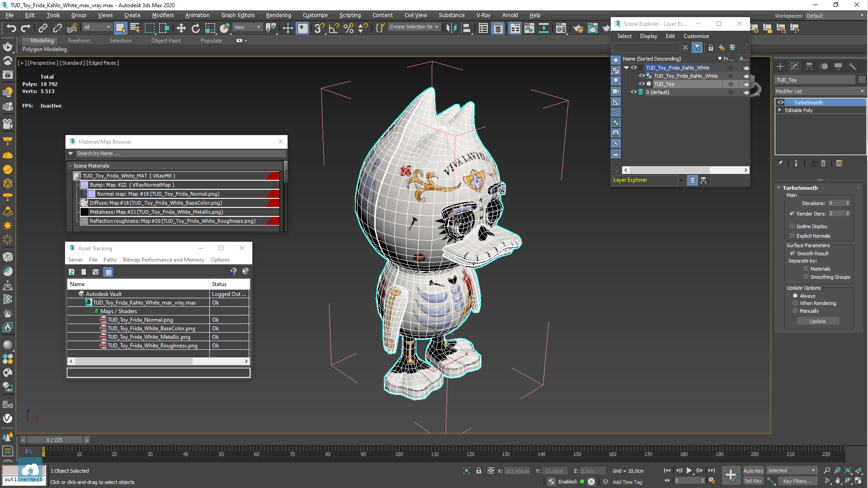The width and height of the screenshot is (868, 488).
Task: Open the Hierarchy panel tab icon
Action: pyautogui.click(x=809, y=66)
